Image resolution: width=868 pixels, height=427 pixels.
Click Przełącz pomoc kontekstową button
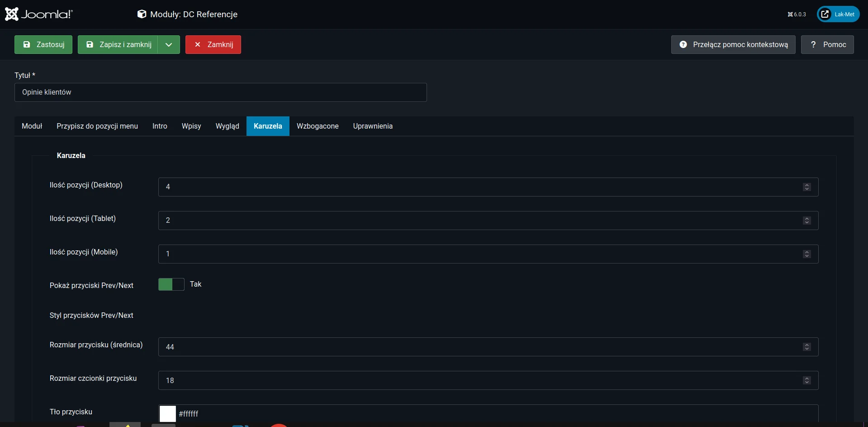point(733,44)
